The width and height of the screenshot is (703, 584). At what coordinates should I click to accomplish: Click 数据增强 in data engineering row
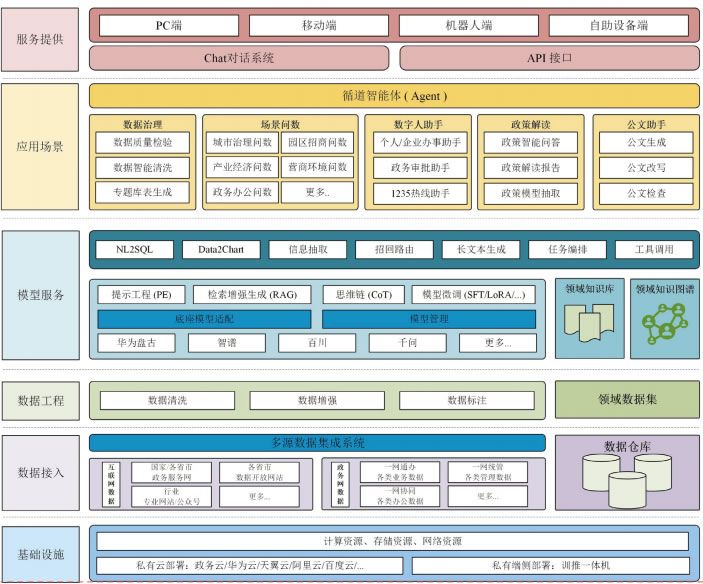pos(320,400)
